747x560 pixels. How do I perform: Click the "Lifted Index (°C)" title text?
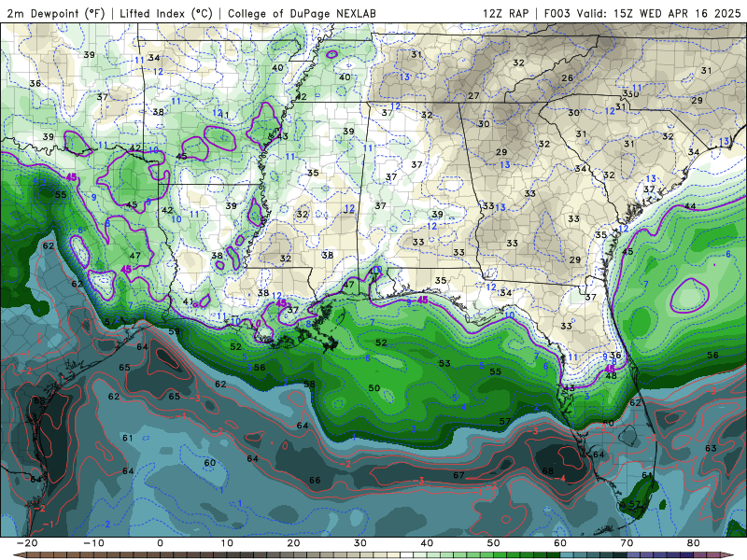click(x=166, y=13)
